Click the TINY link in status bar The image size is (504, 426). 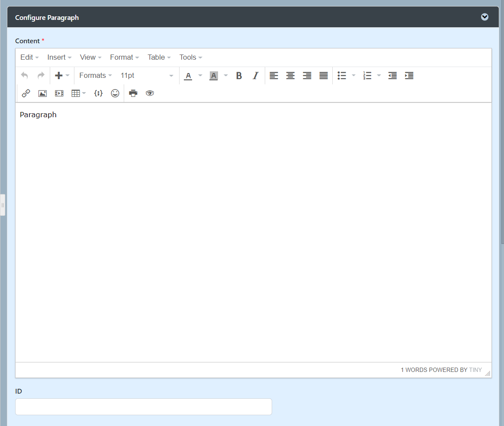tap(475, 370)
